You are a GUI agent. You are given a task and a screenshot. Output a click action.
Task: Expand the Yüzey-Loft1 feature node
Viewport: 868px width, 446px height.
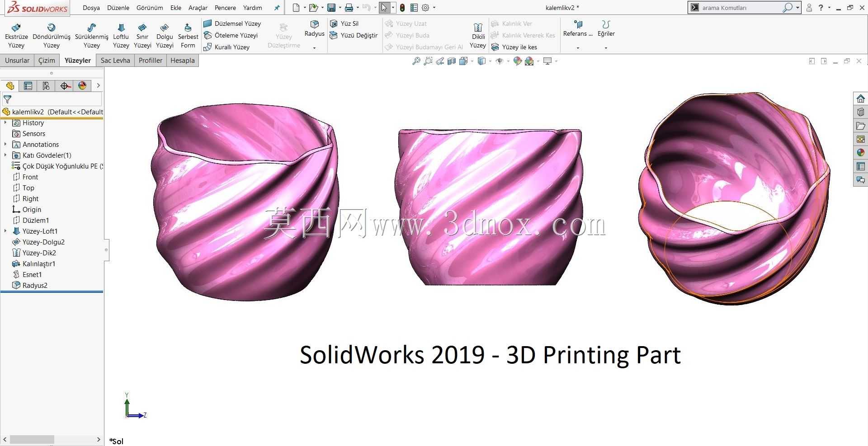pyautogui.click(x=5, y=231)
